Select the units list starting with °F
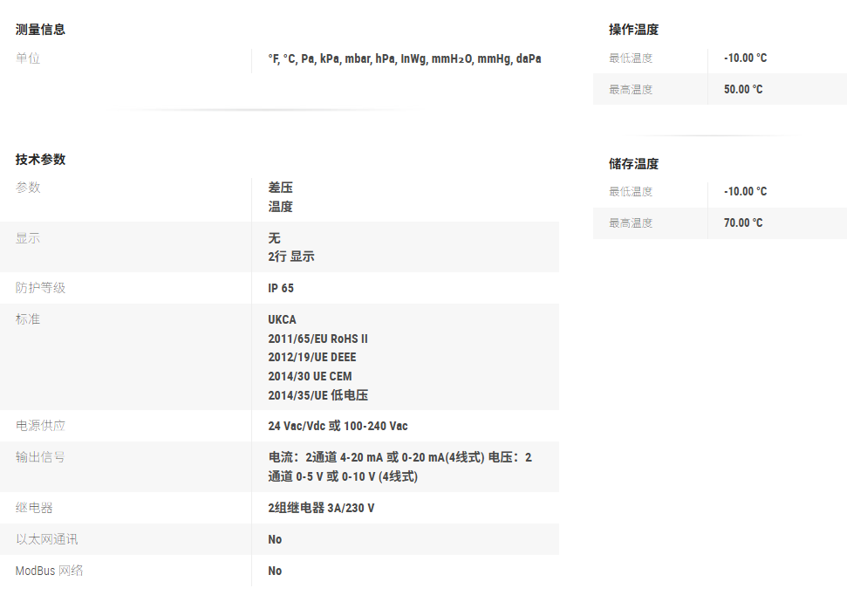This screenshot has height=616, width=867. [404, 58]
